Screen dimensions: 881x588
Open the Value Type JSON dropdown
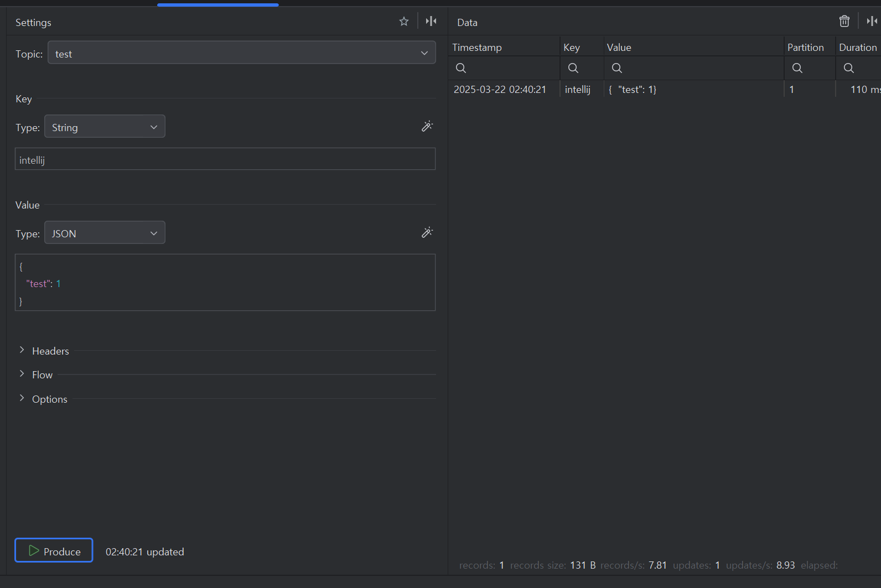[105, 233]
